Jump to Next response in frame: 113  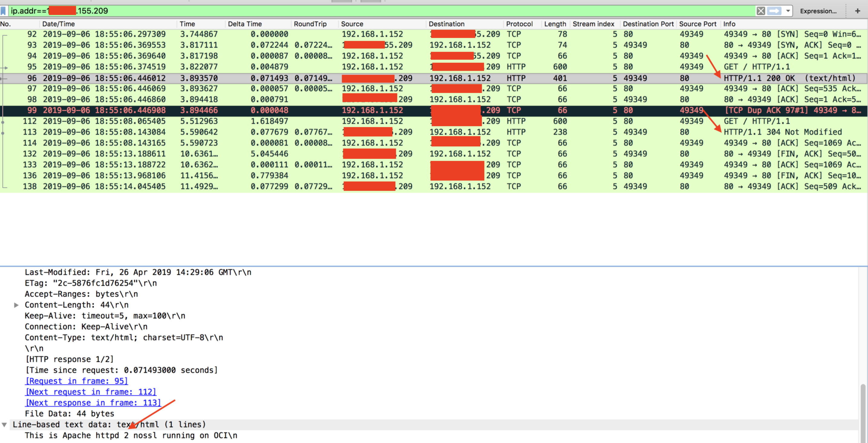coord(93,403)
